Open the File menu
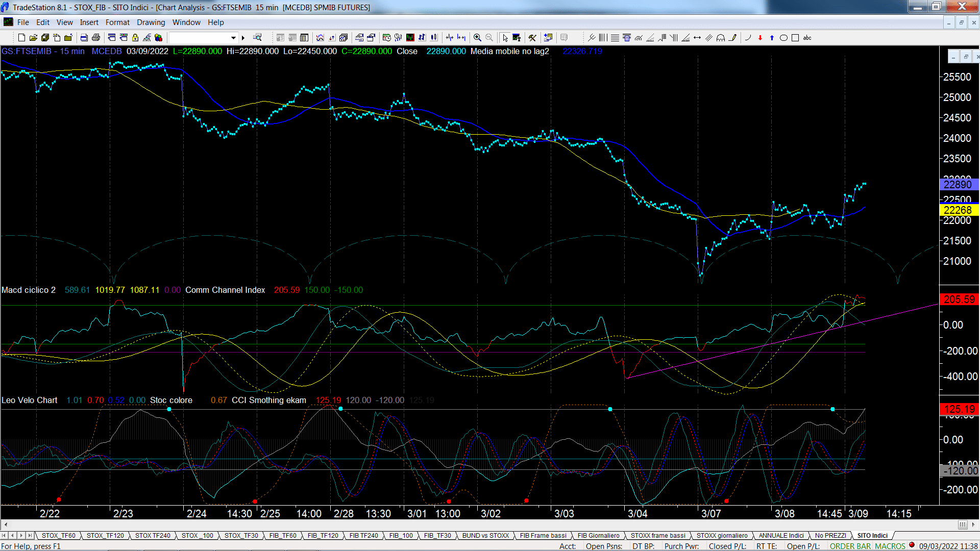This screenshot has width=980, height=551. [x=23, y=22]
